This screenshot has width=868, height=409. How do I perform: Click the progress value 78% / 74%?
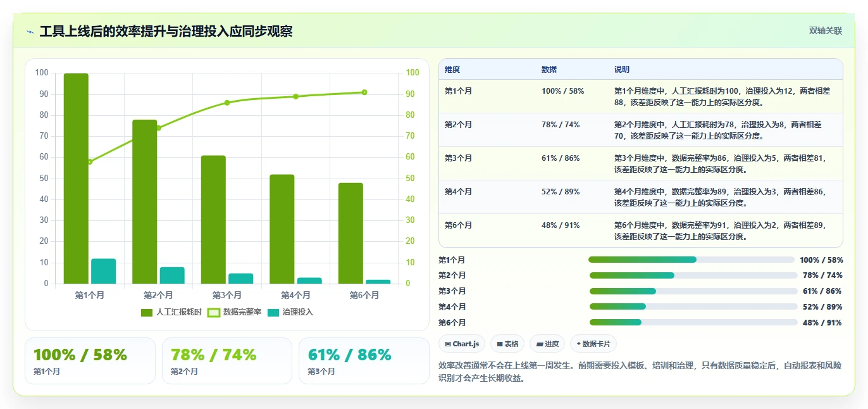click(822, 275)
